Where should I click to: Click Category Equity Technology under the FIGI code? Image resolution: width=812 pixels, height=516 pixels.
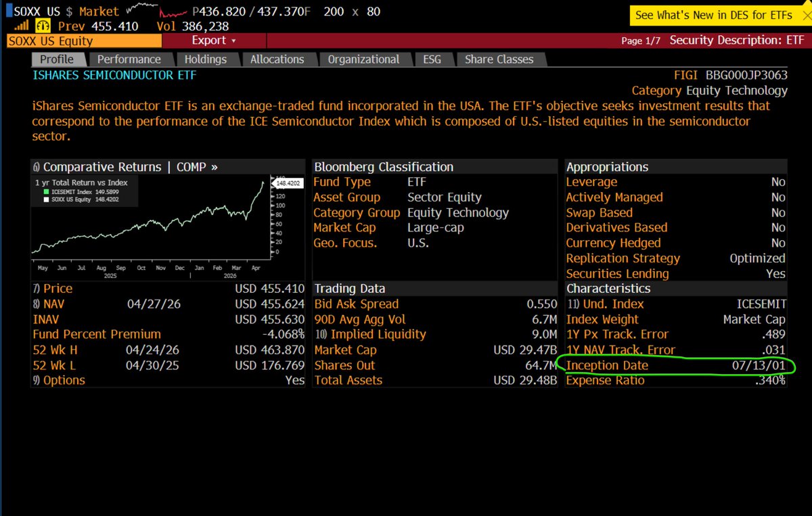pos(710,91)
